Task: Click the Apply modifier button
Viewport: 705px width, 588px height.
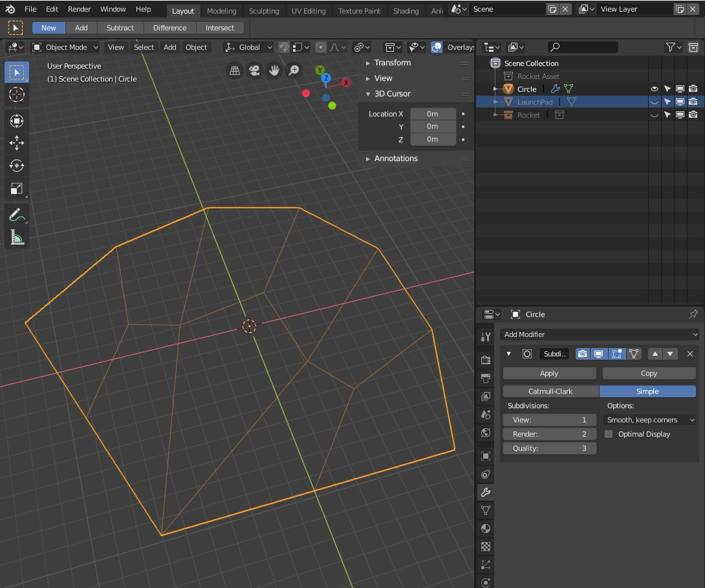Action: click(x=549, y=373)
